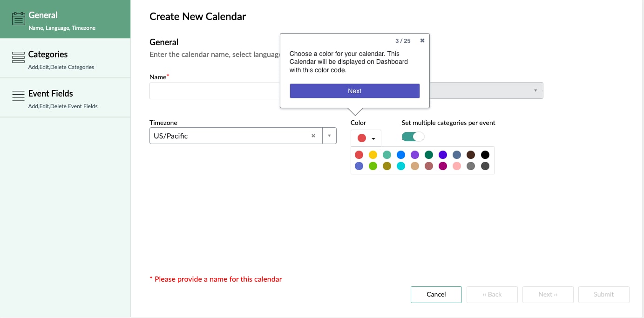Clear the US/Pacific timezone with the x icon
The image size is (644, 318).
tap(313, 136)
